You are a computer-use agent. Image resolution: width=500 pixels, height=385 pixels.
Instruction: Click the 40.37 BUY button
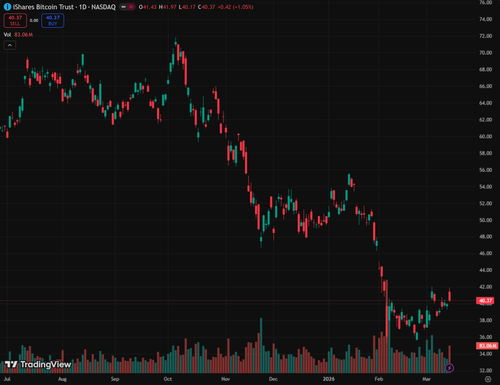click(x=53, y=20)
